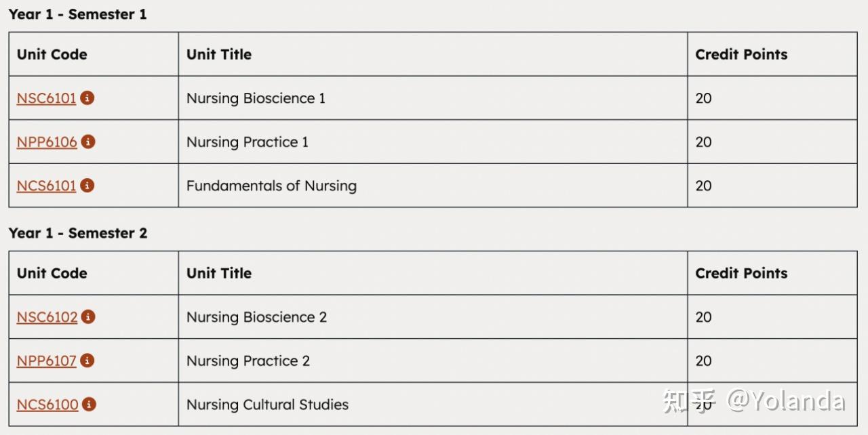Open the NSC6101 unit code link
The image size is (868, 435).
(46, 98)
